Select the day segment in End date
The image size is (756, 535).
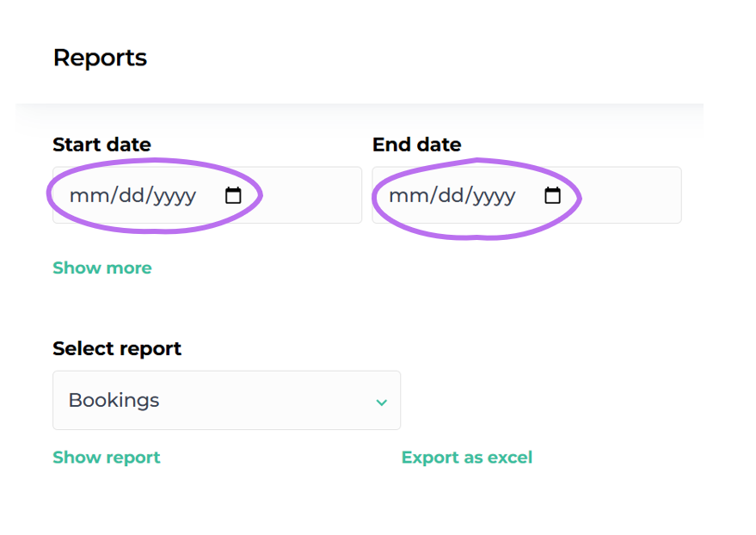pos(452,196)
